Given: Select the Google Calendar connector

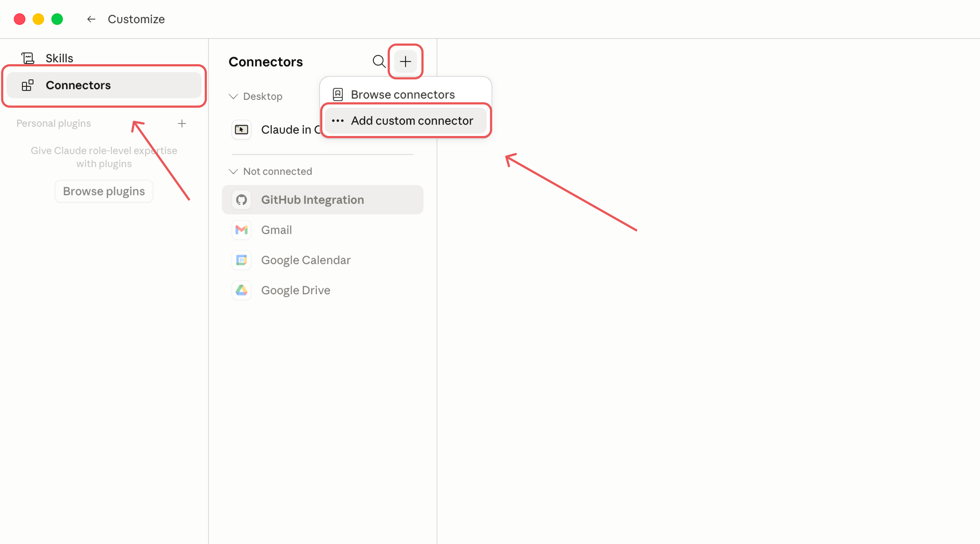Looking at the screenshot, I should point(323,260).
